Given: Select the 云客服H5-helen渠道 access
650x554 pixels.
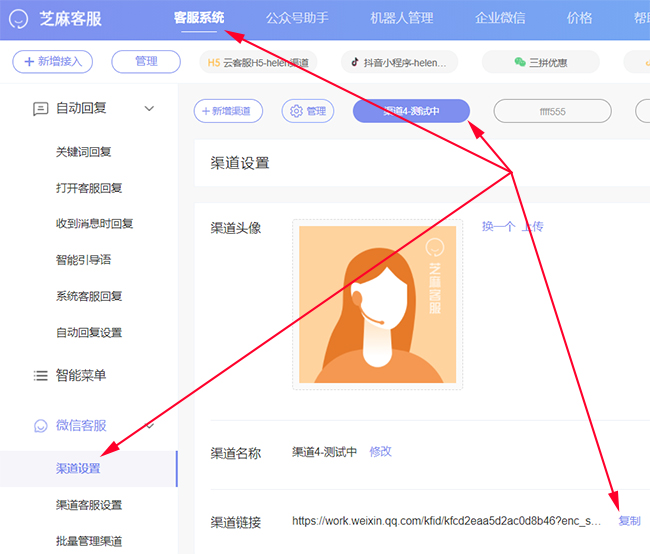Looking at the screenshot, I should tap(258, 62).
